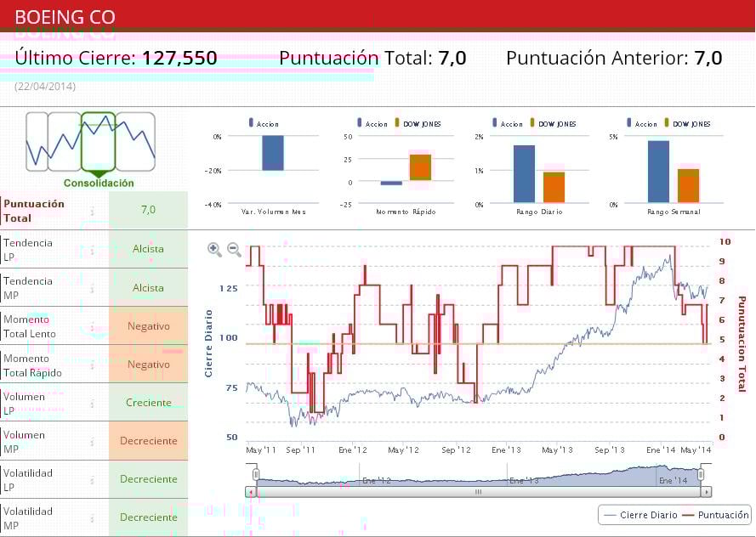Screen dimensions: 756x537
Task: Toggle Accion legend in Var. Volumen Mes chart
Action: coord(264,124)
